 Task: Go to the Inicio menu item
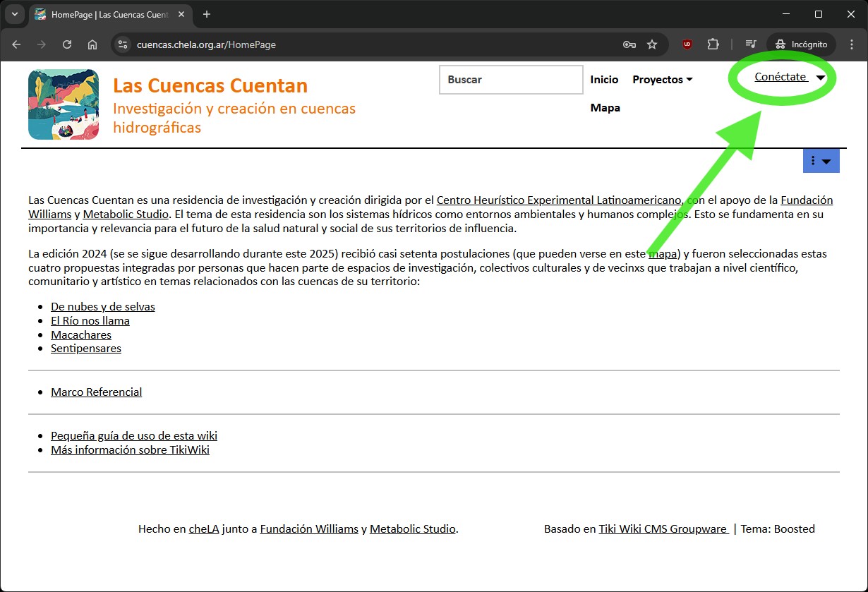click(604, 80)
